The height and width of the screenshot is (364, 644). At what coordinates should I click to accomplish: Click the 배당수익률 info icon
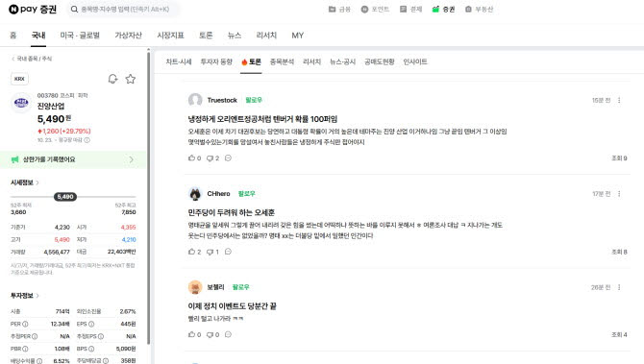(39, 361)
